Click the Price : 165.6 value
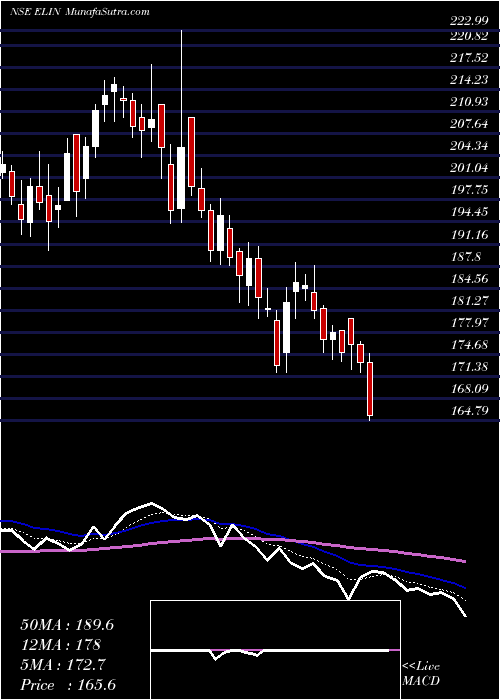The width and height of the screenshot is (500, 700). (x=68, y=685)
